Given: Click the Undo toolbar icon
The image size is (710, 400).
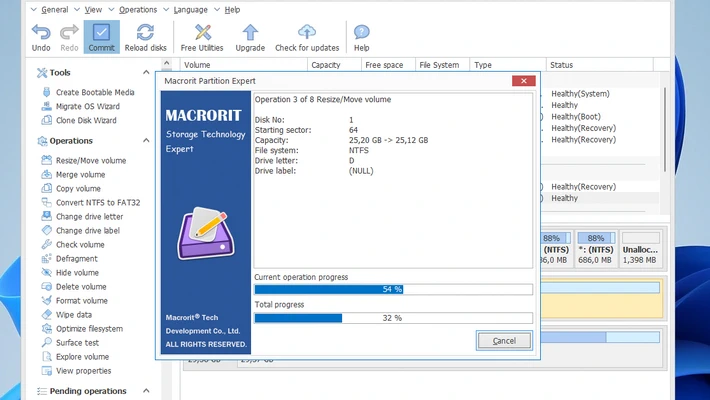Looking at the screenshot, I should pyautogui.click(x=41, y=33).
